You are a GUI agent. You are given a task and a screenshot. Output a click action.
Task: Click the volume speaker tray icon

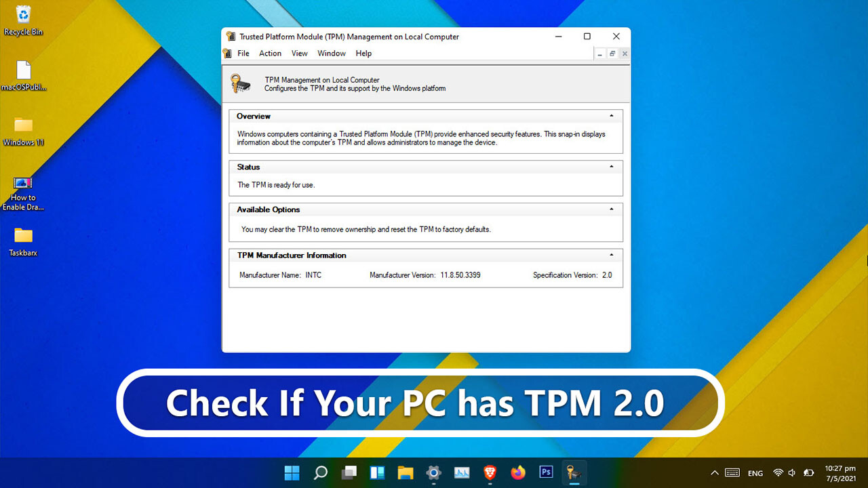click(792, 473)
